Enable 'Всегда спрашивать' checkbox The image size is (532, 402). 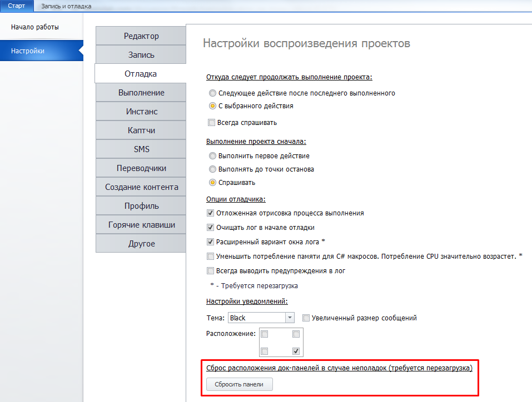[211, 122]
